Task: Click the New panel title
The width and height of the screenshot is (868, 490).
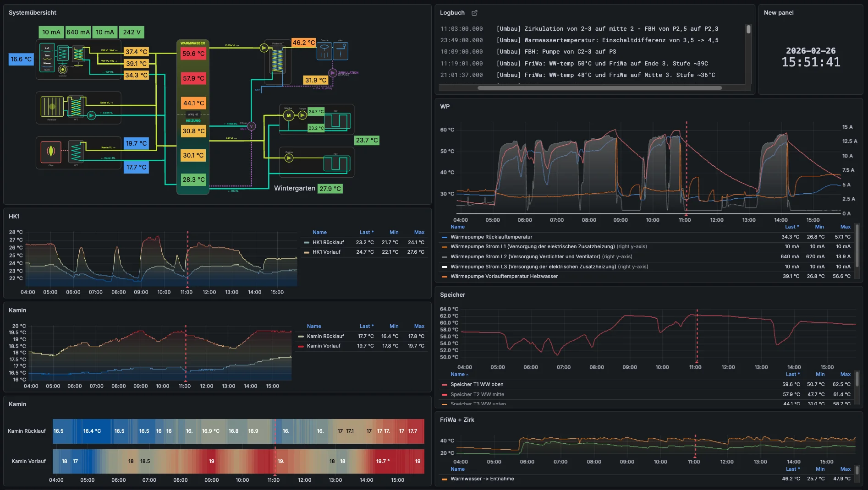Action: click(x=778, y=12)
